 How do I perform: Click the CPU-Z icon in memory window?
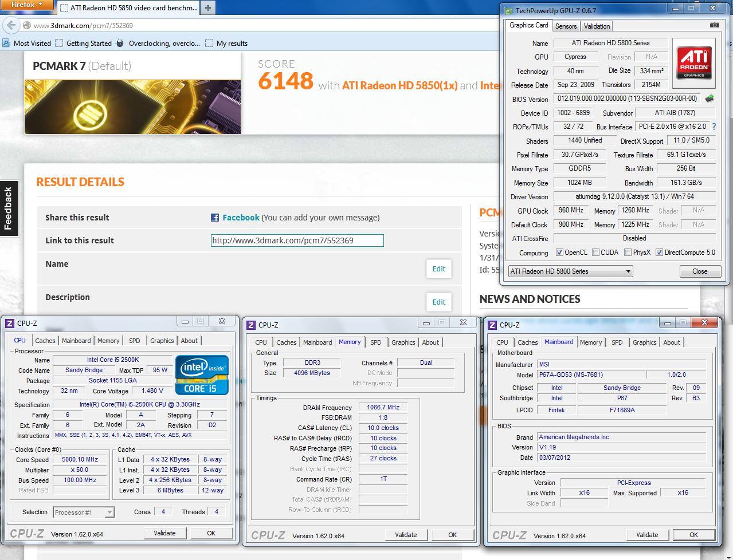pyautogui.click(x=250, y=325)
